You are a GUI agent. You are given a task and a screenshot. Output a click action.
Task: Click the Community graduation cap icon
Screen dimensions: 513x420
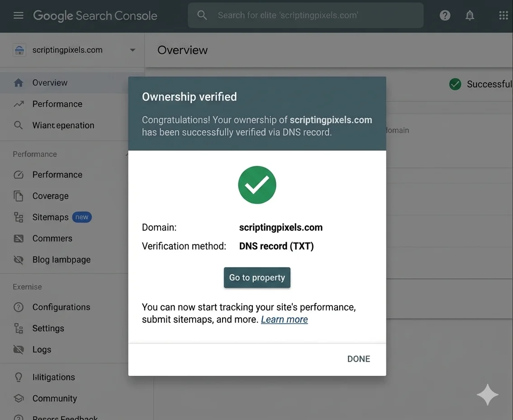pos(19,398)
